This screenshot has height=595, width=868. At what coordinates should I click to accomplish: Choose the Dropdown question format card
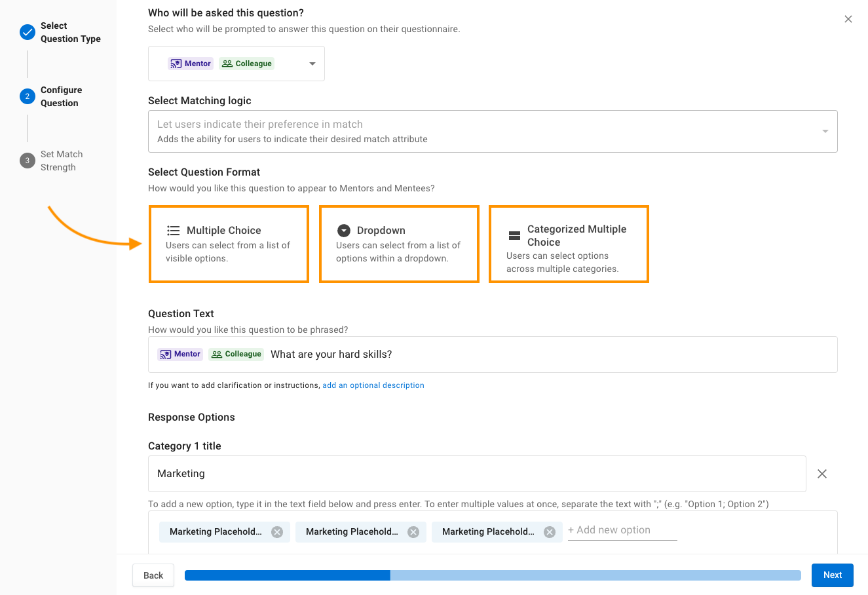pyautogui.click(x=399, y=244)
